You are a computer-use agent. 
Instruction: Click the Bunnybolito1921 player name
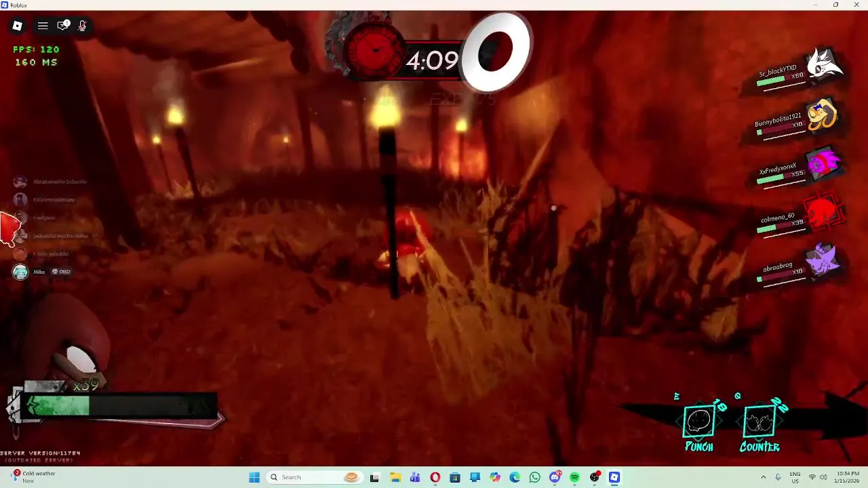pos(778,120)
